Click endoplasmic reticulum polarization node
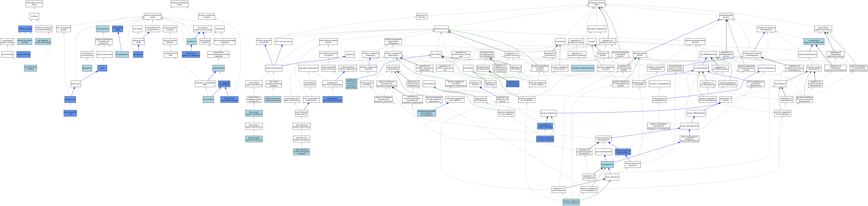868x206 pixels. pos(333,99)
